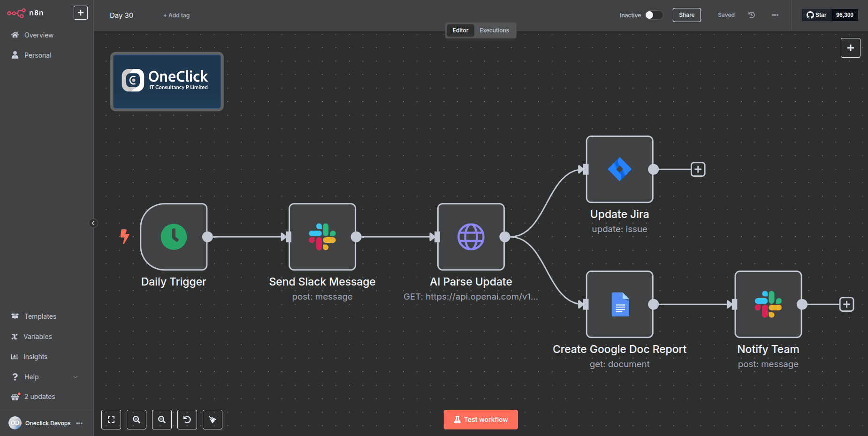Rename the workflow title Day 30
Image resolution: width=868 pixels, height=436 pixels.
coord(122,15)
